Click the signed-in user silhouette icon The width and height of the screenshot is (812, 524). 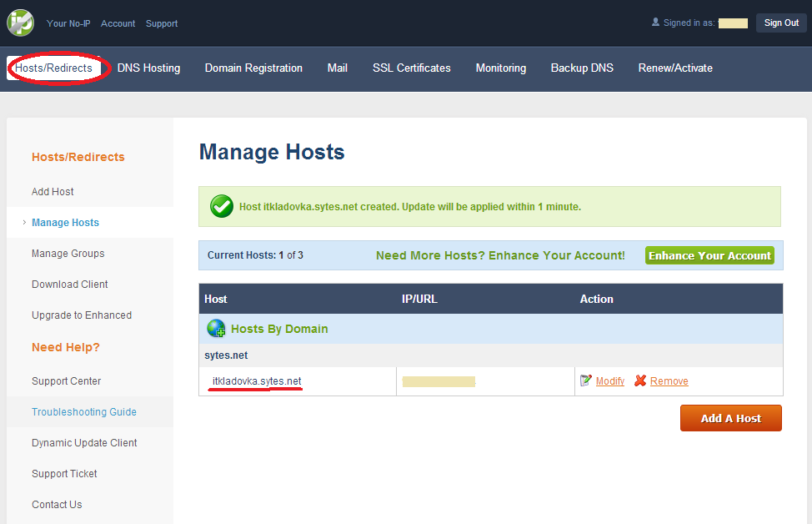tap(655, 23)
